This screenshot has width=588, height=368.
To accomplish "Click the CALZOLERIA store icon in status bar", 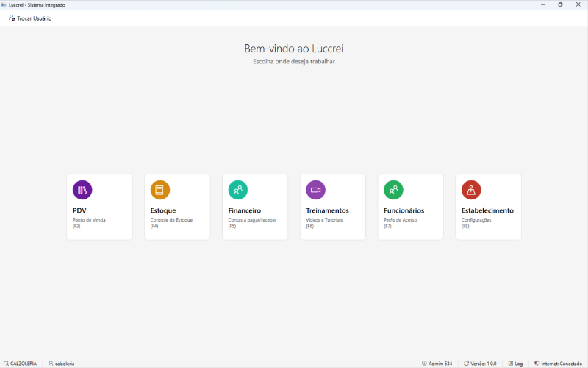I will pyautogui.click(x=6, y=364).
